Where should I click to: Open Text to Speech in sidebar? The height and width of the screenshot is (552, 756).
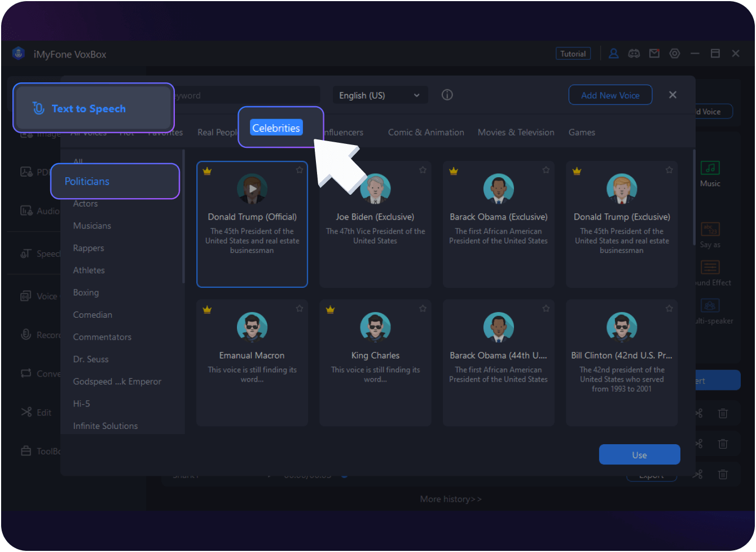click(x=94, y=108)
